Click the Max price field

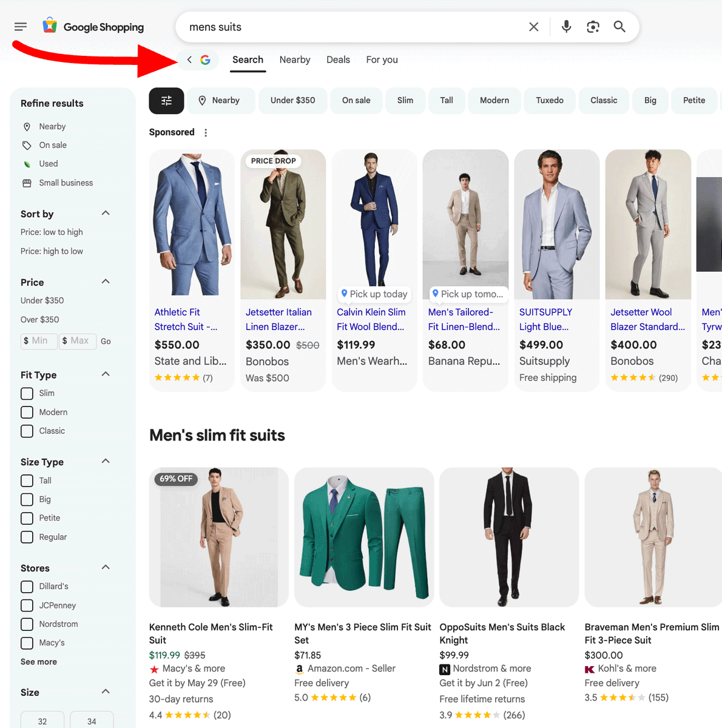78,341
